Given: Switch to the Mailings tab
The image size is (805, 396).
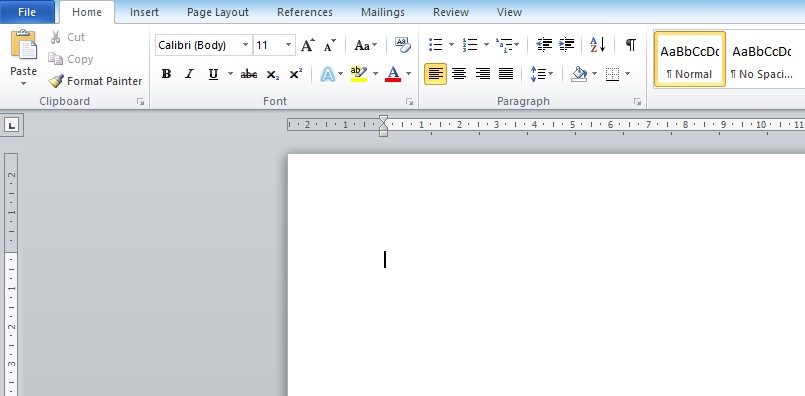Looking at the screenshot, I should click(x=382, y=12).
